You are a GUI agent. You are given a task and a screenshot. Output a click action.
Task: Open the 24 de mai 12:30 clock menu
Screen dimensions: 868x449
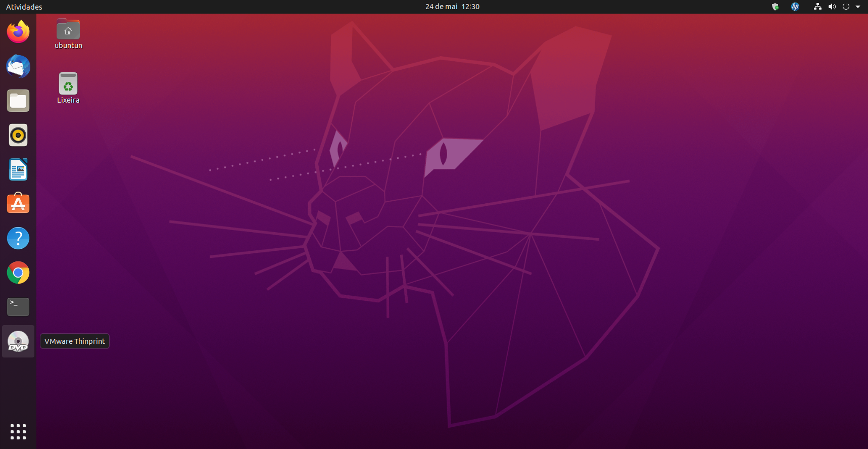point(452,7)
